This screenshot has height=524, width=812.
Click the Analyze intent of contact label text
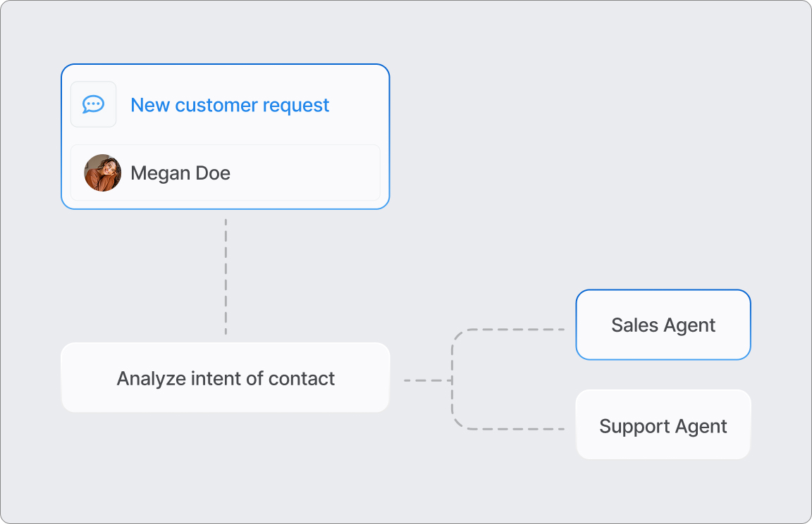tap(226, 378)
